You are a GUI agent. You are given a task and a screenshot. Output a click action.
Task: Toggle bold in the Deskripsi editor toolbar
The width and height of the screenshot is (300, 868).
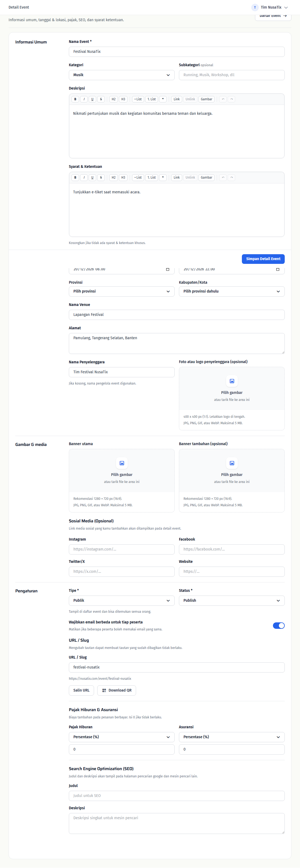pos(75,99)
